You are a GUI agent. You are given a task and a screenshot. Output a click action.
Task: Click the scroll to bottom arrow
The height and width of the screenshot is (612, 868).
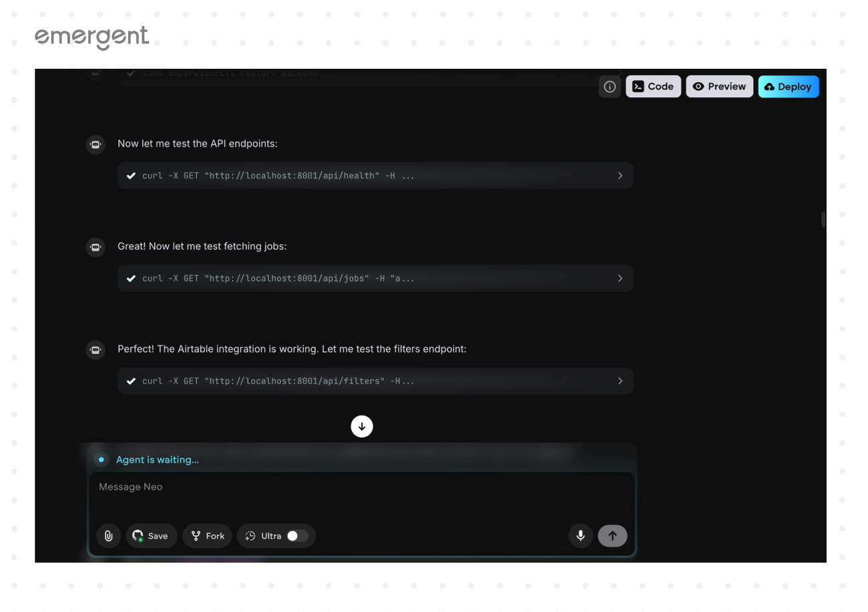click(362, 426)
